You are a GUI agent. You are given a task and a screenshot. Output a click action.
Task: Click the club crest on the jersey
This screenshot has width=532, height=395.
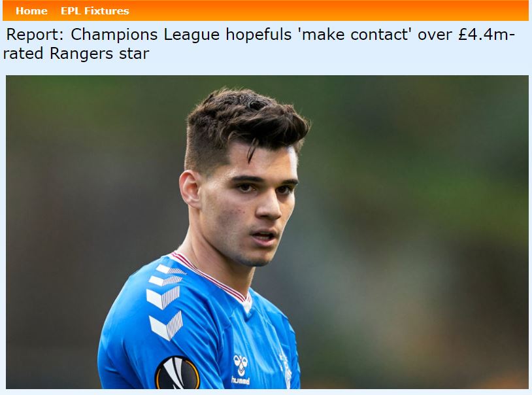coord(285,369)
